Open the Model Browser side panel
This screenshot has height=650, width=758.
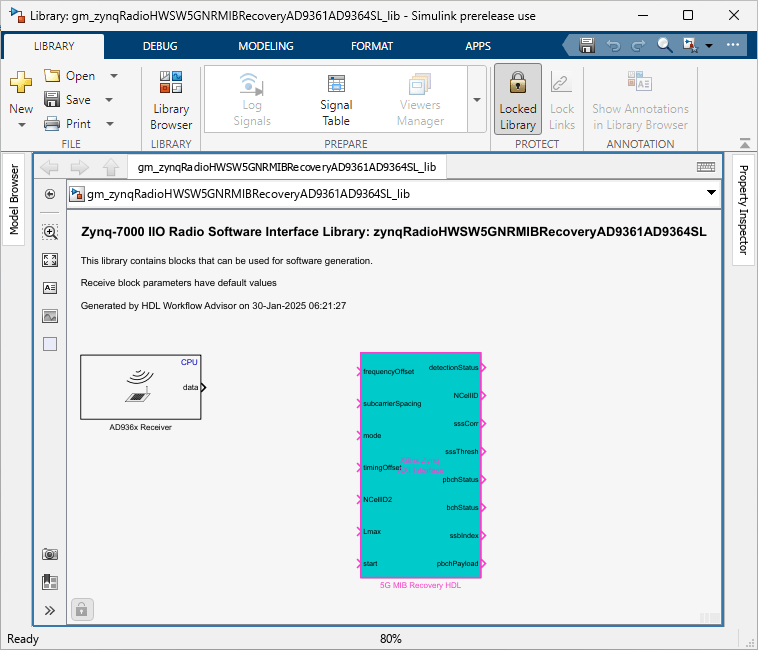pos(14,199)
